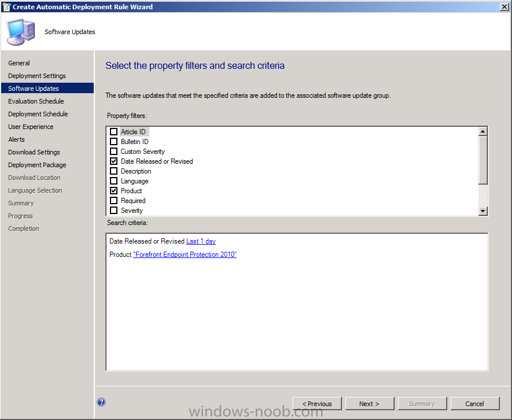
Task: Edit the 'Last 1 day' criteria link
Action: point(201,241)
